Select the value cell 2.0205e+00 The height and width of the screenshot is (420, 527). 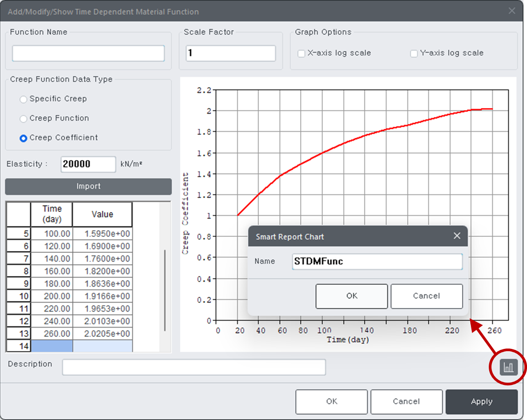(x=103, y=333)
